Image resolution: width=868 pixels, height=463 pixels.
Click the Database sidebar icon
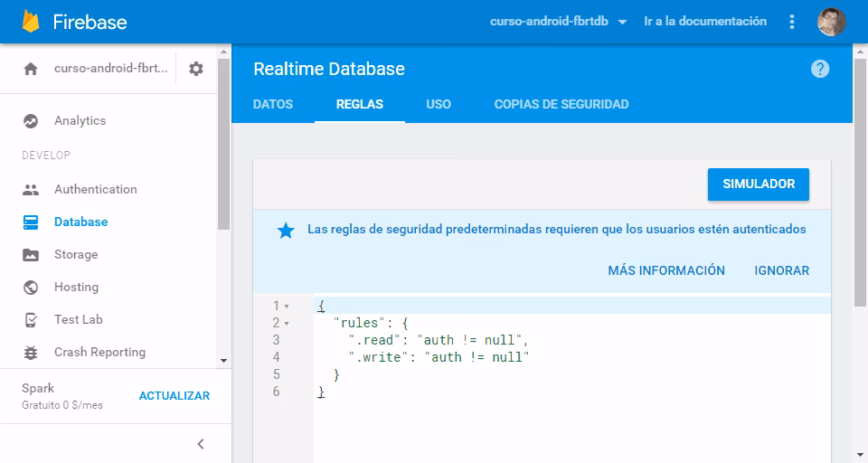tap(31, 222)
